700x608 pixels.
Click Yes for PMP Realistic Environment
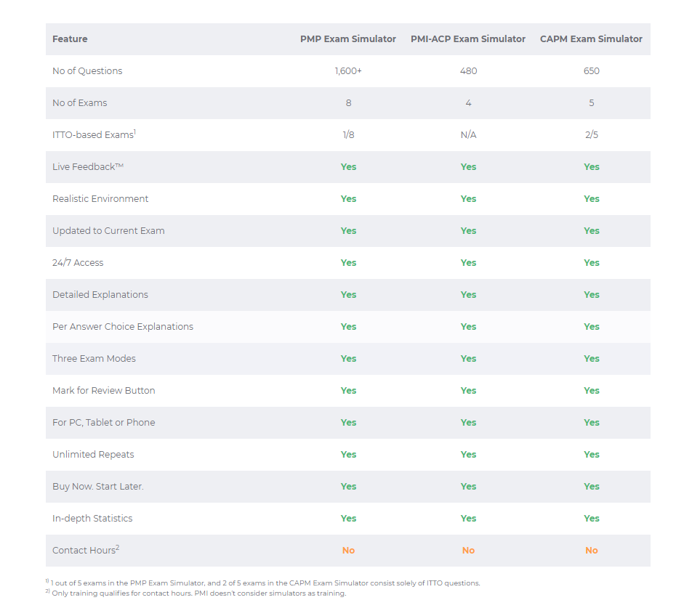348,199
